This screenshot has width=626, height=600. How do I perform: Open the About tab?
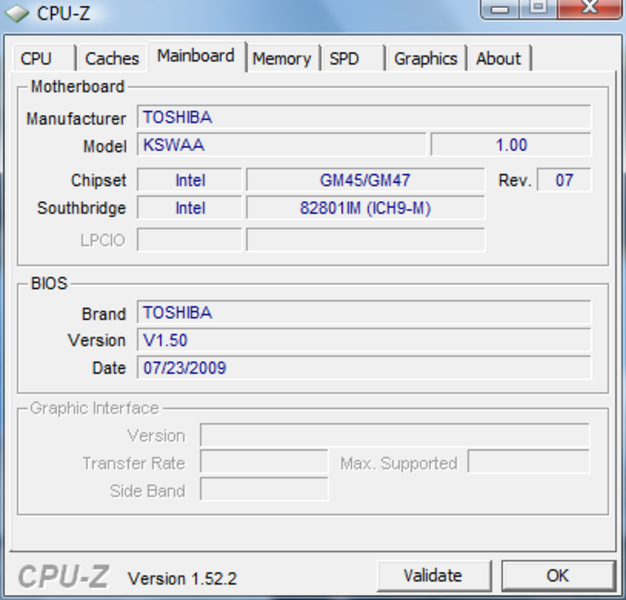(x=499, y=58)
